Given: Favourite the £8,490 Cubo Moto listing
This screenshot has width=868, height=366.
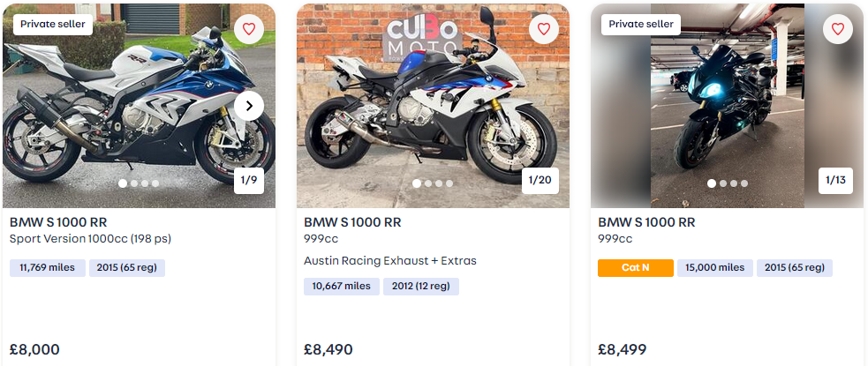Looking at the screenshot, I should coord(543,29).
